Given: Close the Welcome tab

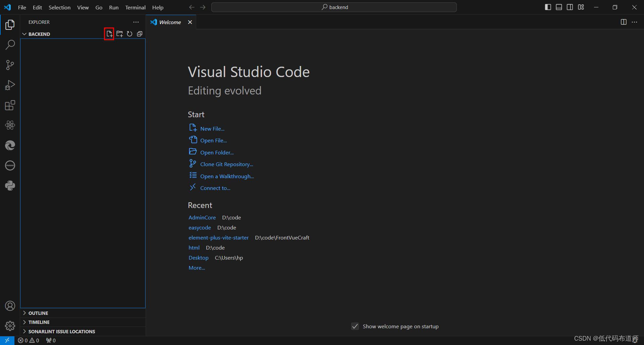Looking at the screenshot, I should point(190,22).
